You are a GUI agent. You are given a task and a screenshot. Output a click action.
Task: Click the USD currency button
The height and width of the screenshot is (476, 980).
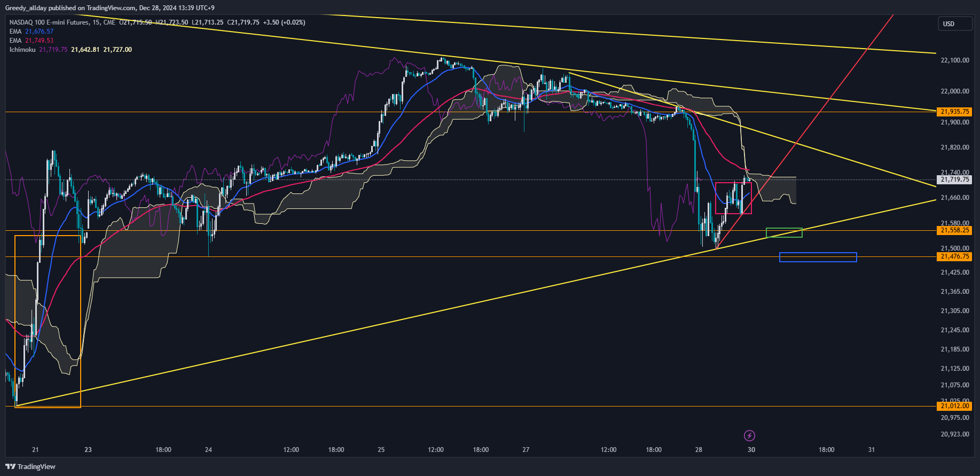point(955,24)
